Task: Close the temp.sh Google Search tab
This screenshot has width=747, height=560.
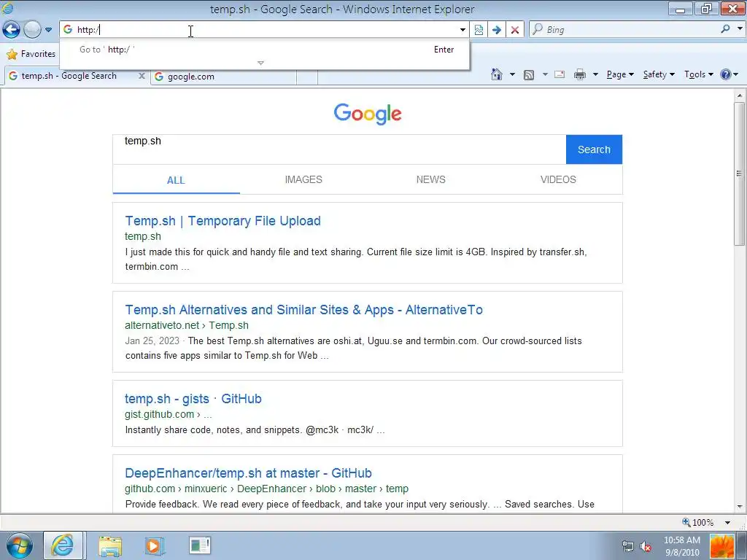Action: click(x=142, y=76)
